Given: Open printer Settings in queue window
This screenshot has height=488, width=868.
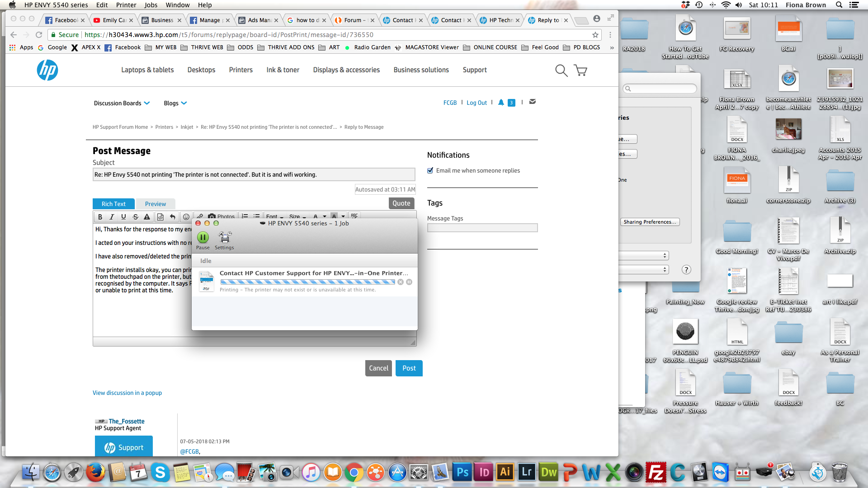Looking at the screenshot, I should coord(224,238).
